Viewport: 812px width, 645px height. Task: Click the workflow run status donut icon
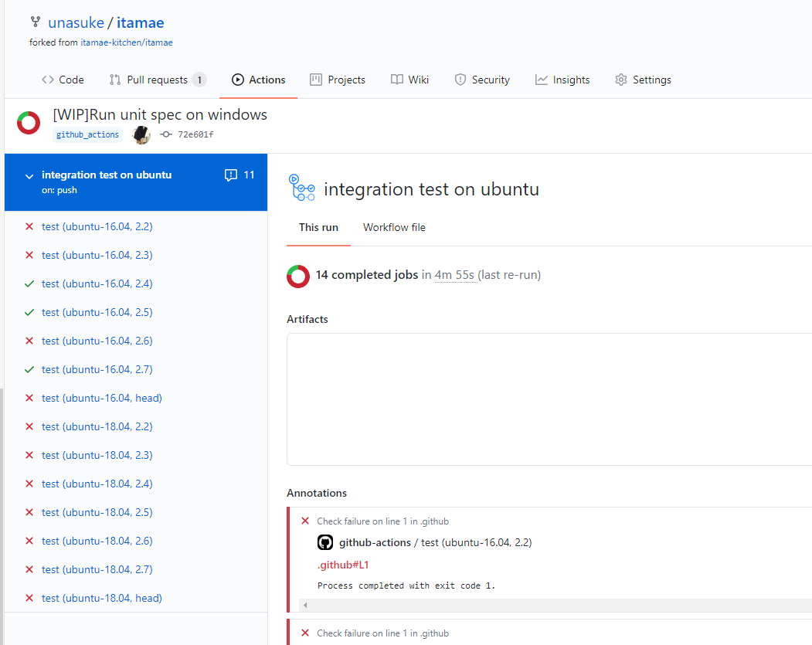(x=29, y=123)
